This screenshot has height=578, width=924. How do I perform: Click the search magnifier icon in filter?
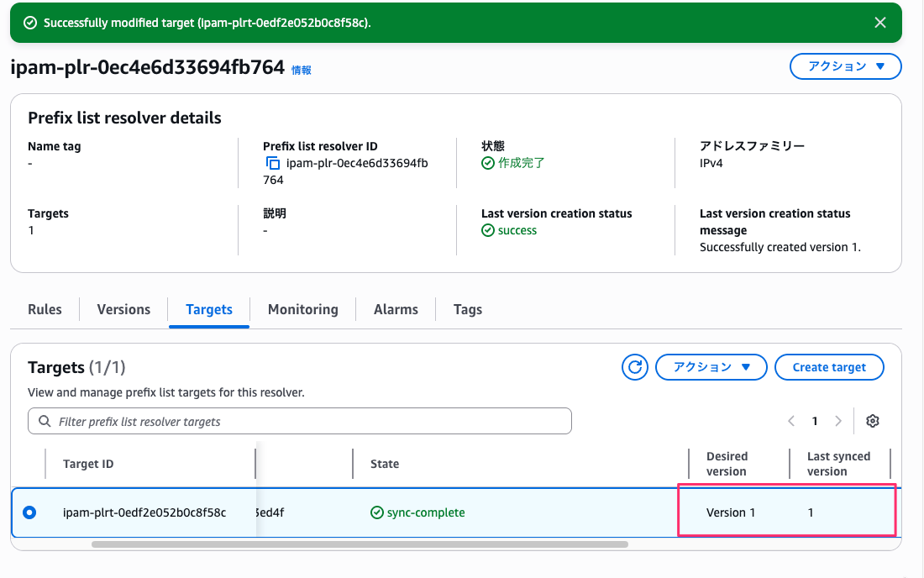pos(44,421)
